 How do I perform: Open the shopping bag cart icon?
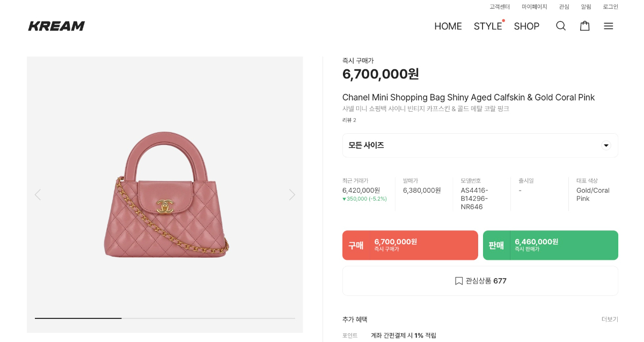(585, 26)
